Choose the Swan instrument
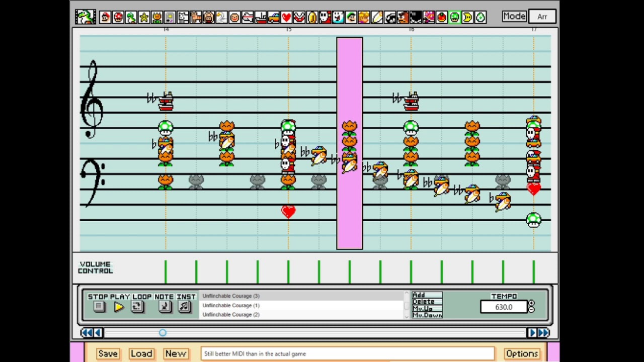 pos(222,17)
